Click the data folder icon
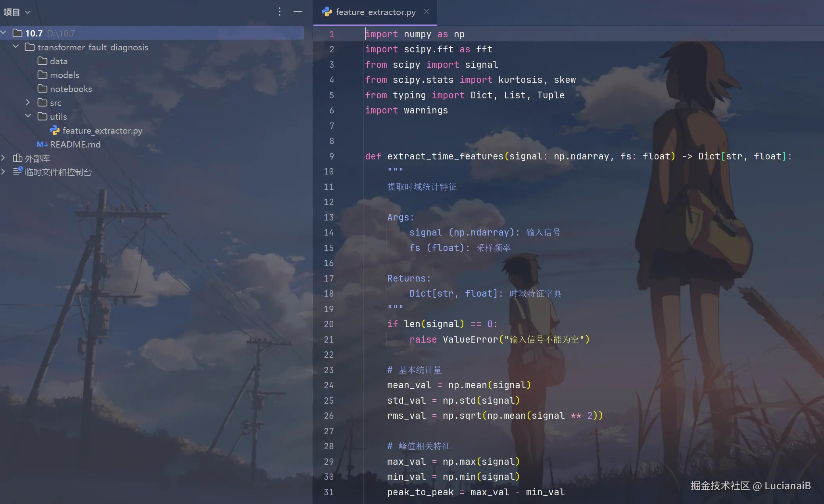 42,61
